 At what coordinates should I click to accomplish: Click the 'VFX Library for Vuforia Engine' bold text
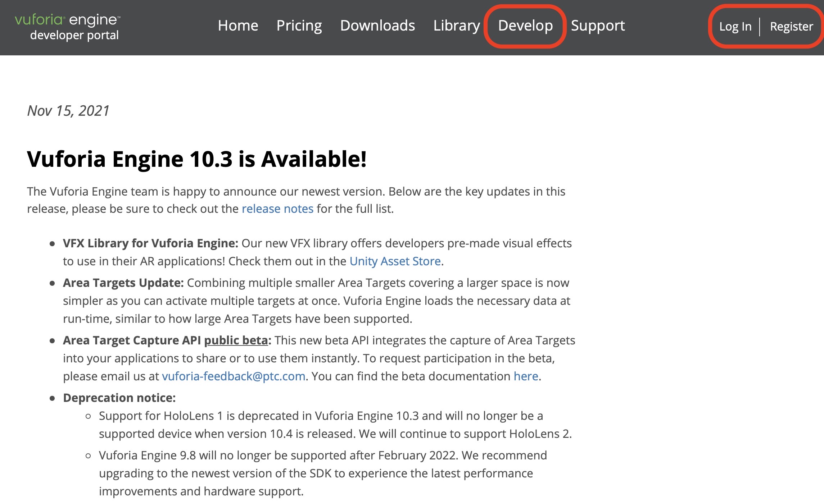coord(150,243)
